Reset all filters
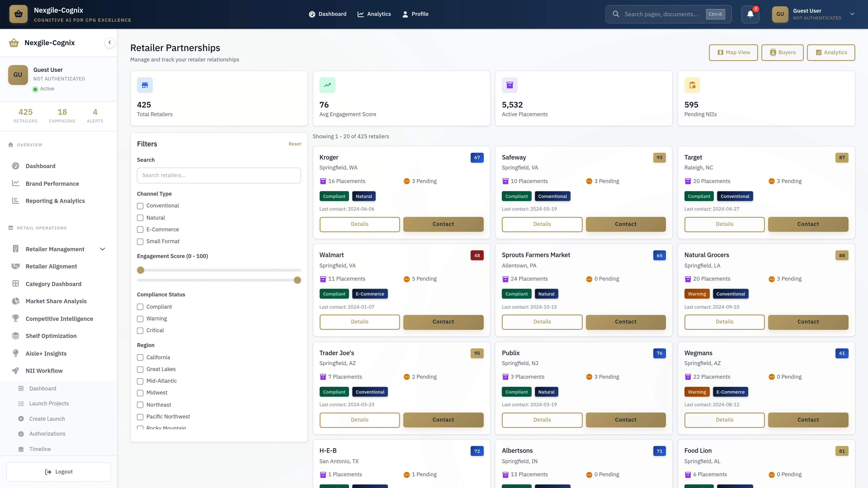The width and height of the screenshot is (868, 488). click(295, 144)
